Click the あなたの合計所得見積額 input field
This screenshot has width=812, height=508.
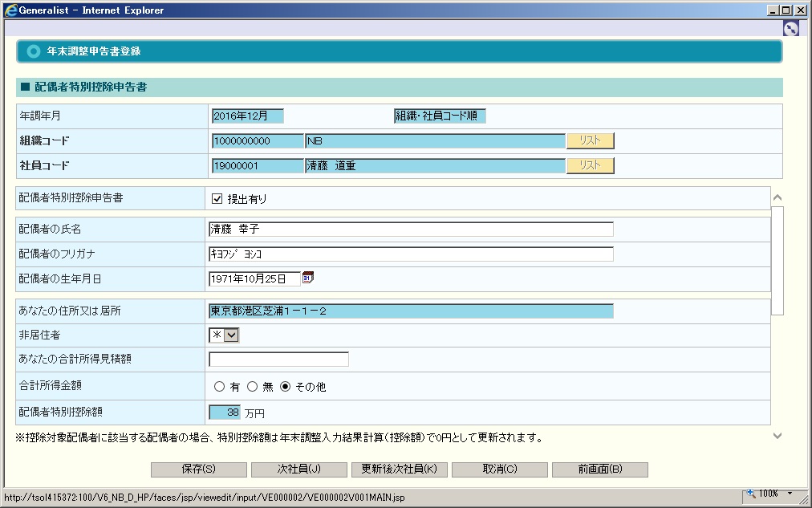click(278, 359)
